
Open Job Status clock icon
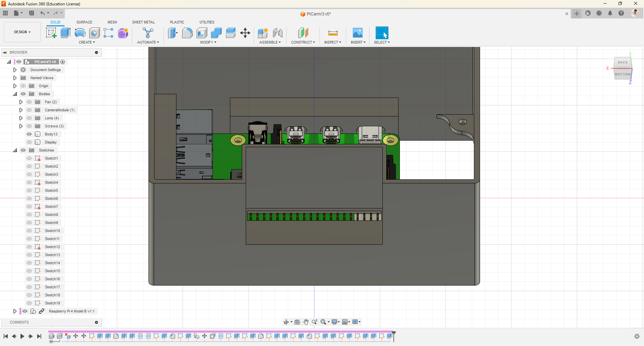tap(599, 13)
